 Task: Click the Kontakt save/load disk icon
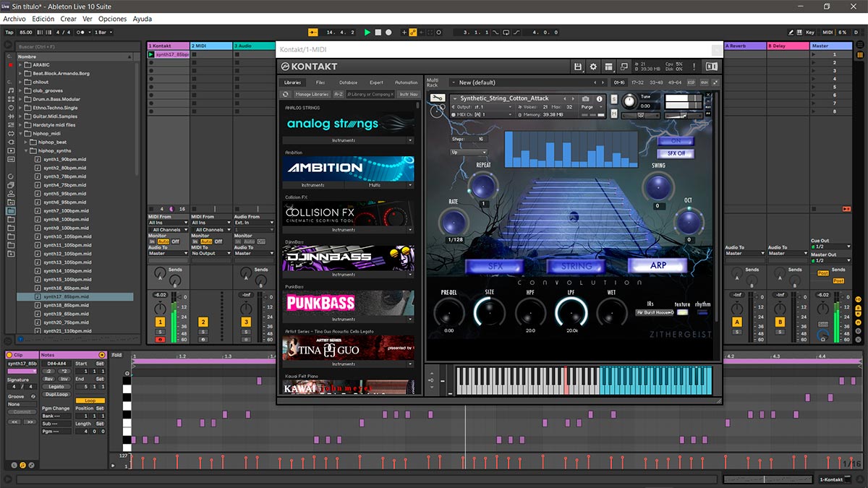(x=578, y=67)
